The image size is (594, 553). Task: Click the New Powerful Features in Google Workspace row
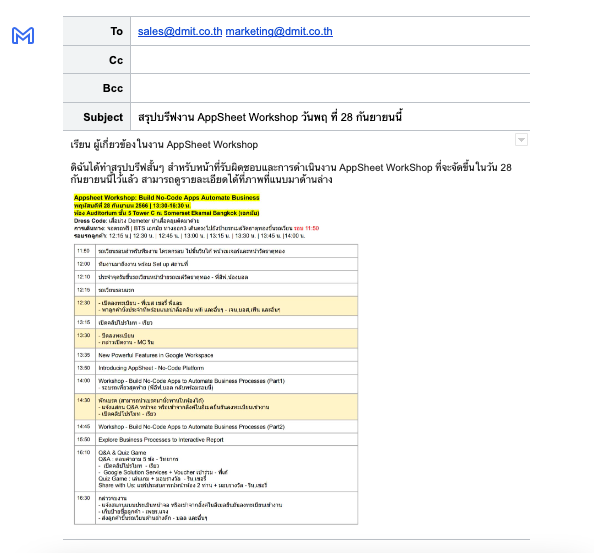tap(216, 355)
